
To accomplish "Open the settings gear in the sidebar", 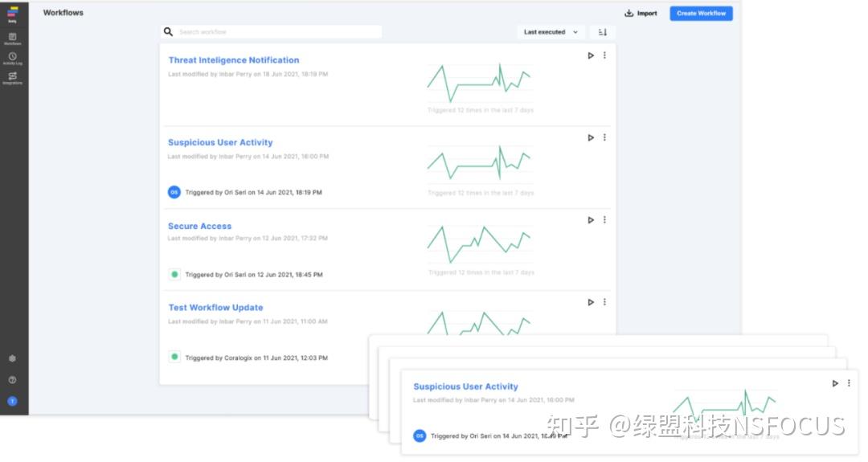I will [12, 358].
